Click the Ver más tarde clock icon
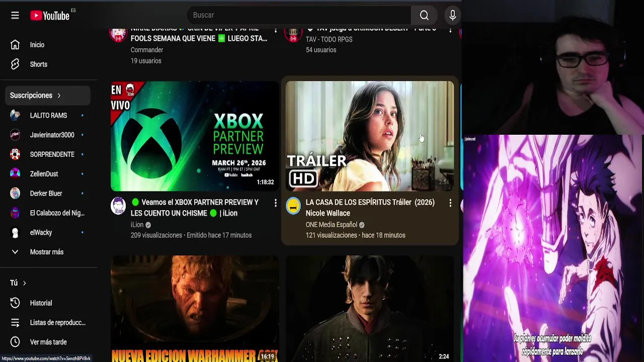 pyautogui.click(x=15, y=342)
